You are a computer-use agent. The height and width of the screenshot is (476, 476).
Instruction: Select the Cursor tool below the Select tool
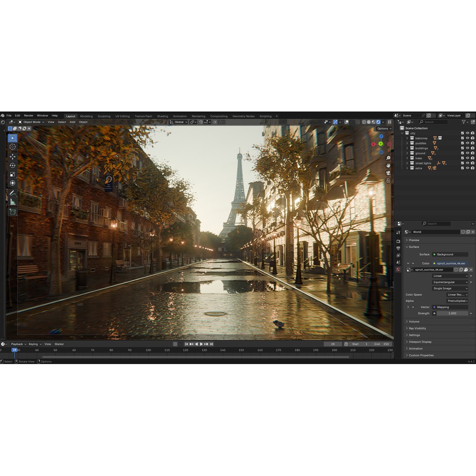pos(12,146)
